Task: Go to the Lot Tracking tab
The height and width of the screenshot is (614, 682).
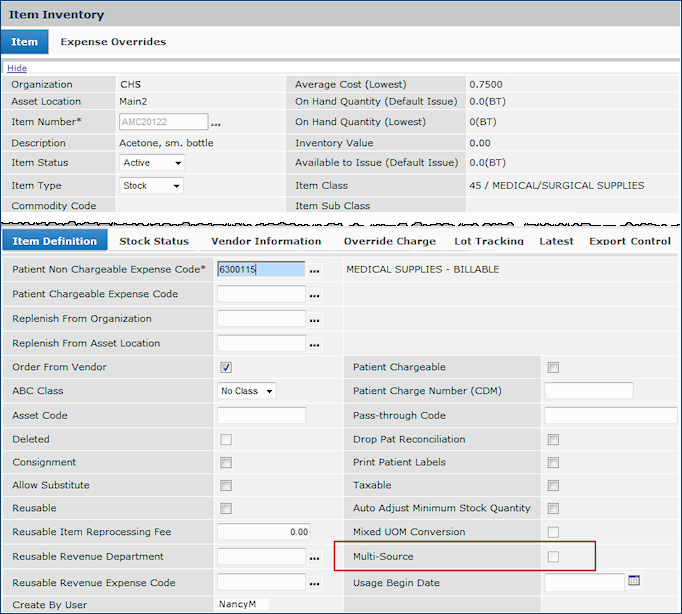Action: click(488, 241)
